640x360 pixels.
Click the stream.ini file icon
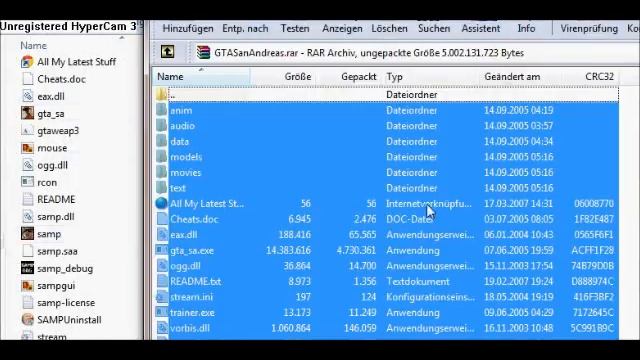[x=162, y=297]
